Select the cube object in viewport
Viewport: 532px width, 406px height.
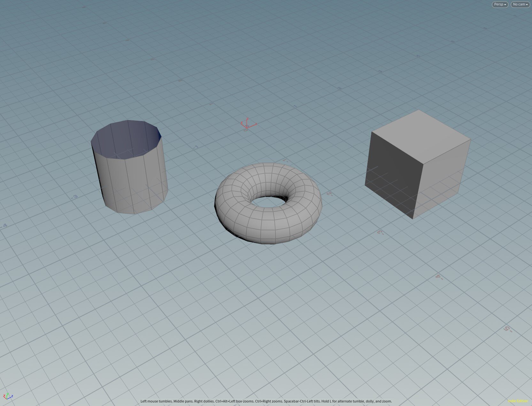(418, 164)
